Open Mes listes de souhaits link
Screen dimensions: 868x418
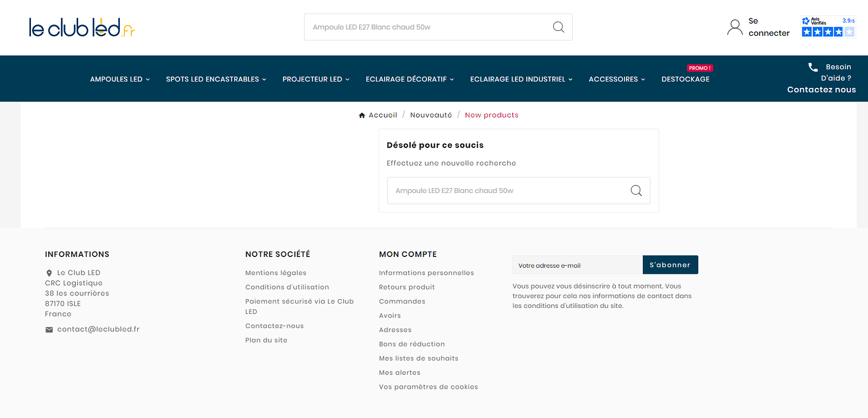point(419,358)
